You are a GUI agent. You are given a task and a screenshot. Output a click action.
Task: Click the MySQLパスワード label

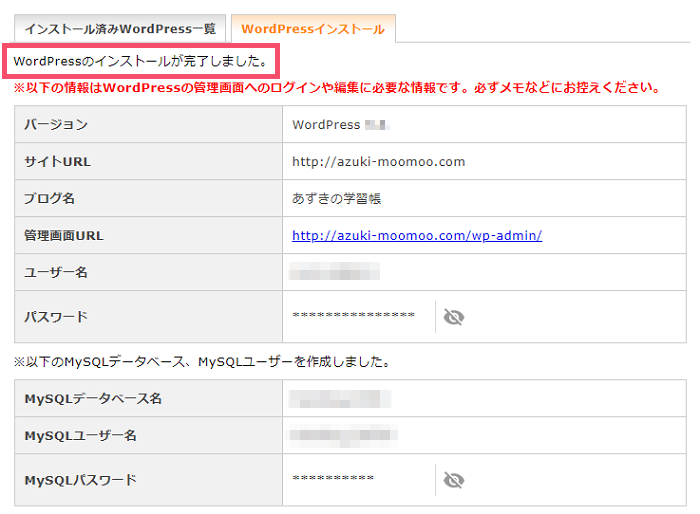pos(80,480)
